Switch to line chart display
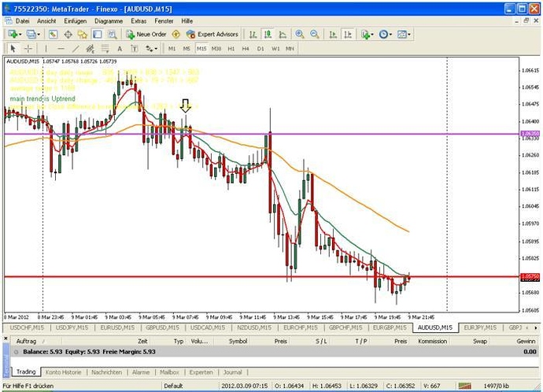The image size is (543, 392). pos(283,35)
